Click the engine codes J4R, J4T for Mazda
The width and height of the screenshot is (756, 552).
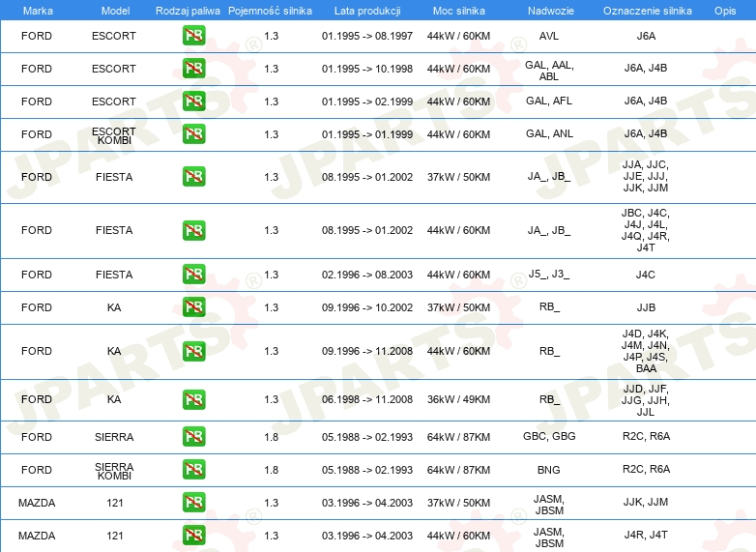(x=646, y=535)
